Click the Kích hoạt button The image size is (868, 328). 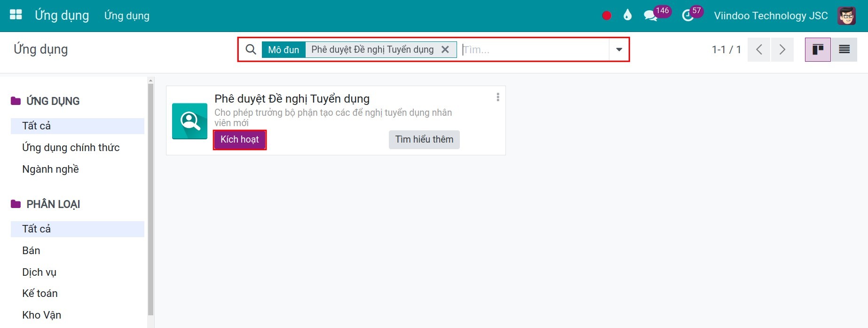click(240, 140)
